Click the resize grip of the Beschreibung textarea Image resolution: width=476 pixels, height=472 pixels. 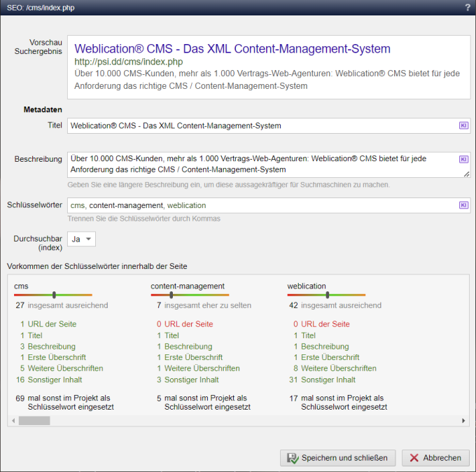point(467,174)
